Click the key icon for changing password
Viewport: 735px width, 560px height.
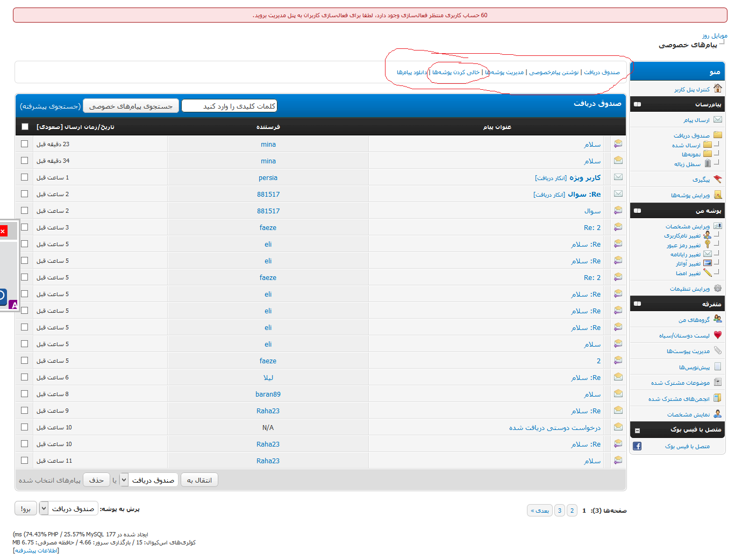click(x=708, y=245)
